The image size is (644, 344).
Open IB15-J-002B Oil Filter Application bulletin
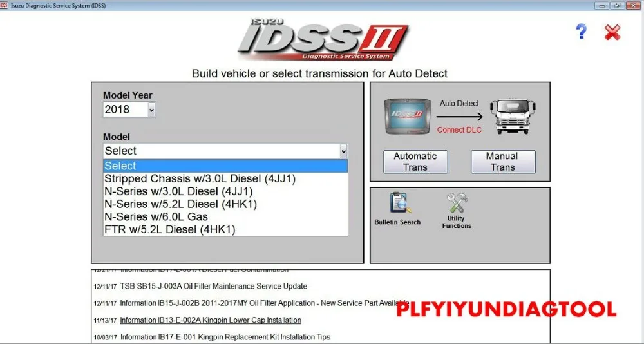point(264,303)
